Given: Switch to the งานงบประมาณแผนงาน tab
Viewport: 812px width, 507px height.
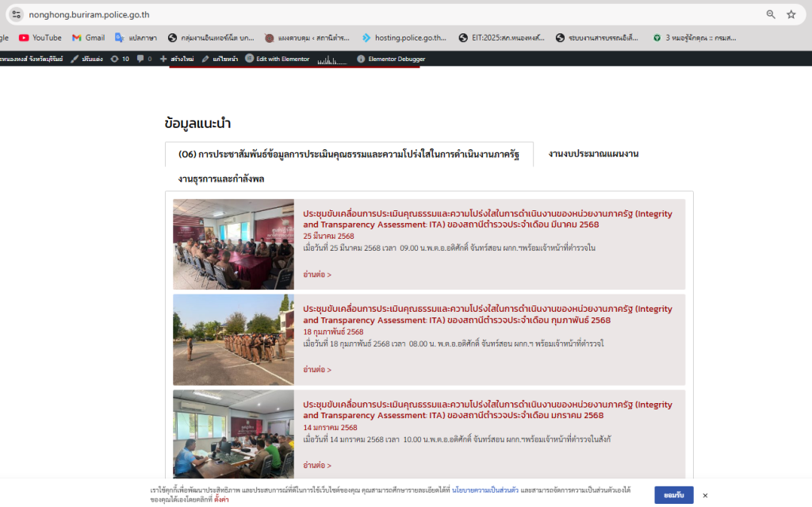Looking at the screenshot, I should pyautogui.click(x=593, y=154).
